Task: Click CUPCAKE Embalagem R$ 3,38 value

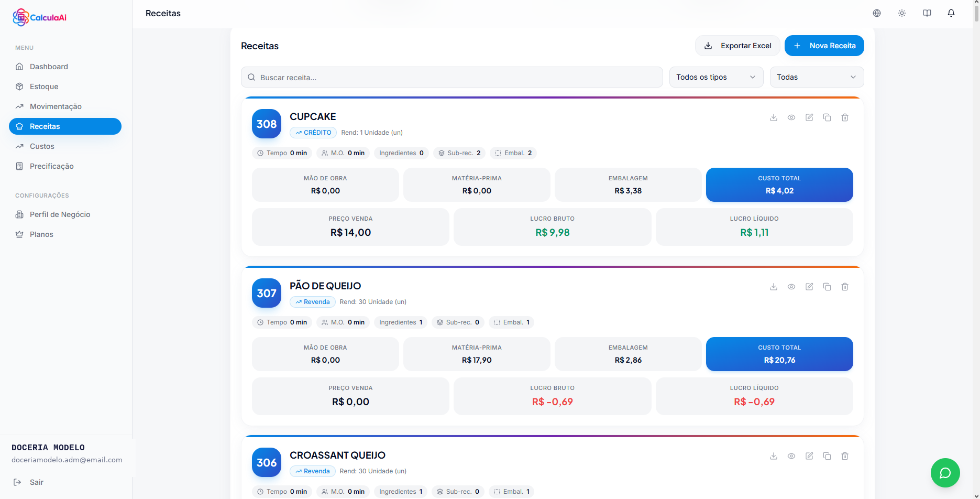Action: point(628,191)
